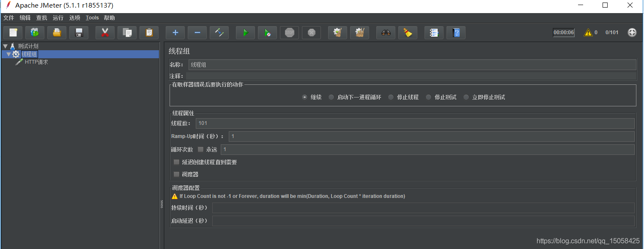Click the Search binoculars icon
644x249 pixels.
point(385,32)
